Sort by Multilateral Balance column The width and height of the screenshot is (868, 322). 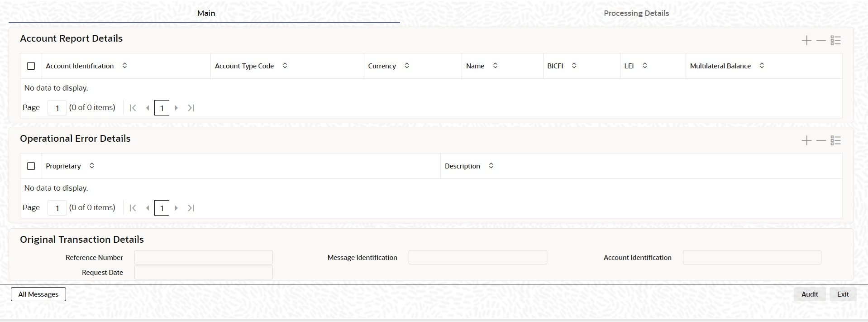tap(762, 66)
